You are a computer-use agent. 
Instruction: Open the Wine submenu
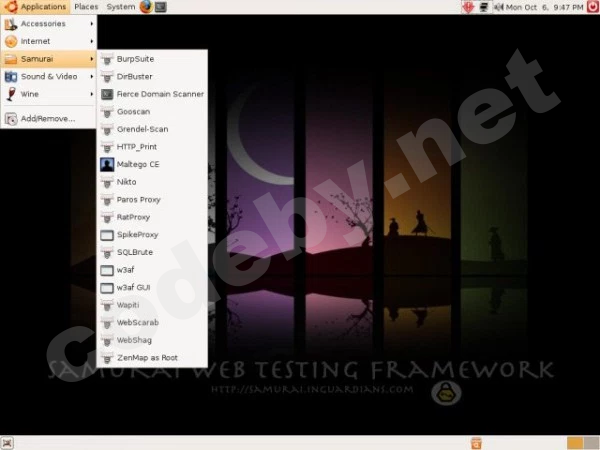tap(49, 94)
